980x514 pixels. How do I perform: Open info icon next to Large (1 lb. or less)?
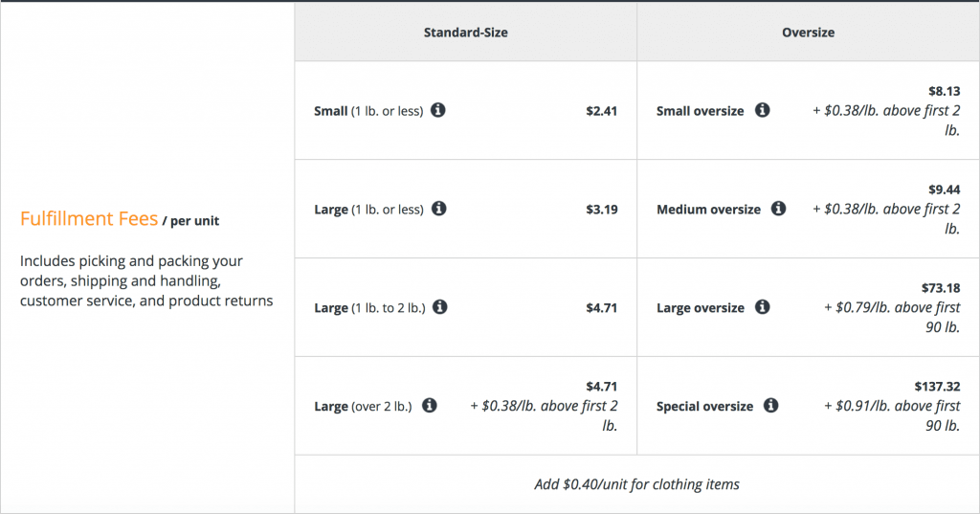point(438,209)
